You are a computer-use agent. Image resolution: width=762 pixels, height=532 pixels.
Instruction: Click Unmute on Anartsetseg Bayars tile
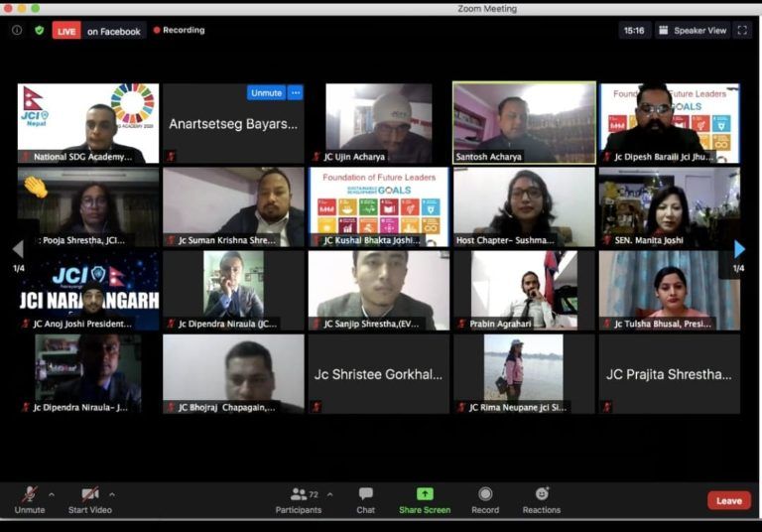coord(266,93)
